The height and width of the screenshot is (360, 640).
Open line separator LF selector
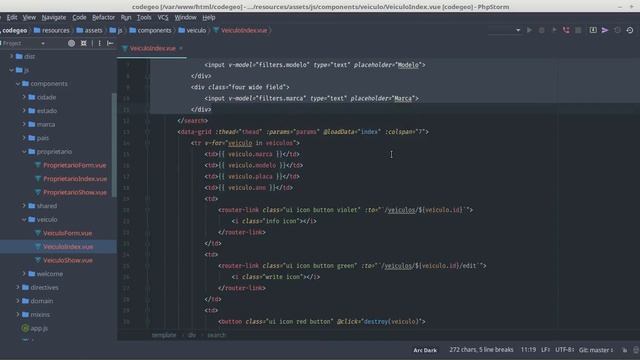click(545, 350)
